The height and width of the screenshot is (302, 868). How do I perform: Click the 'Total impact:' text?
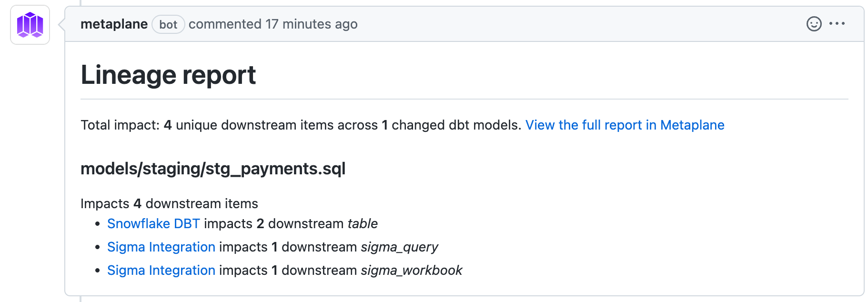point(120,125)
